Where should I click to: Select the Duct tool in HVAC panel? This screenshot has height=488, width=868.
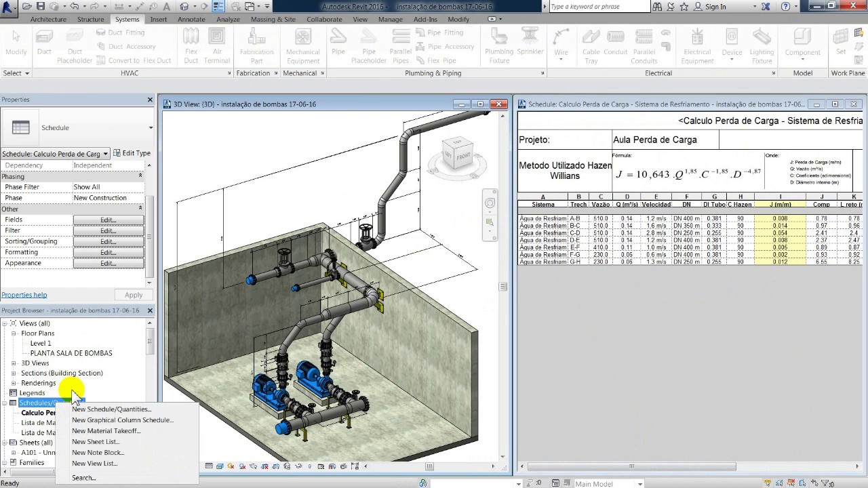coord(44,42)
